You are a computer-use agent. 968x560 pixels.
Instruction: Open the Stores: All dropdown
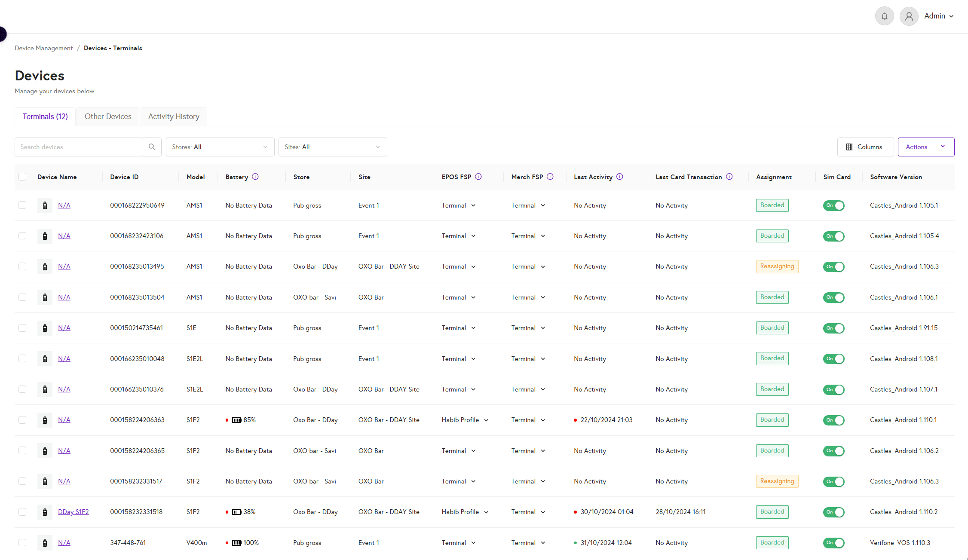(220, 147)
